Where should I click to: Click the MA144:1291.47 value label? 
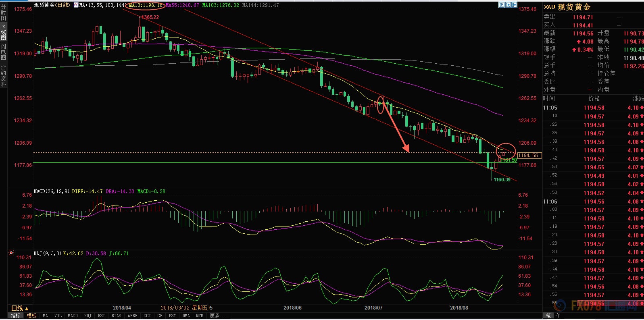261,5
